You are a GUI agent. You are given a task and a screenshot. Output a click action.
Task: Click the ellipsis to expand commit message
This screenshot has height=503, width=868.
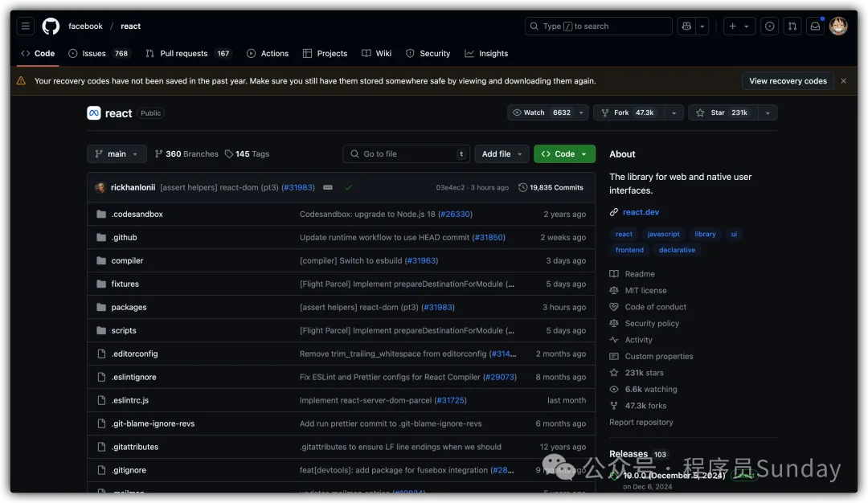click(x=328, y=187)
